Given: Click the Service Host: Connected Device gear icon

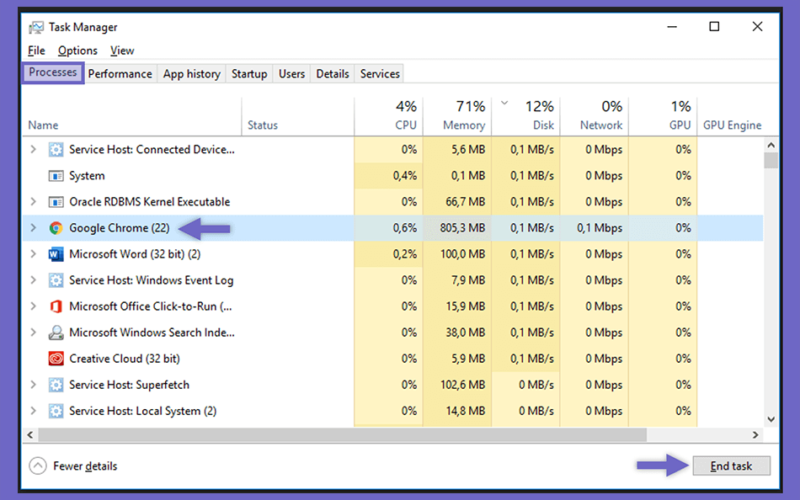Looking at the screenshot, I should 56,149.
